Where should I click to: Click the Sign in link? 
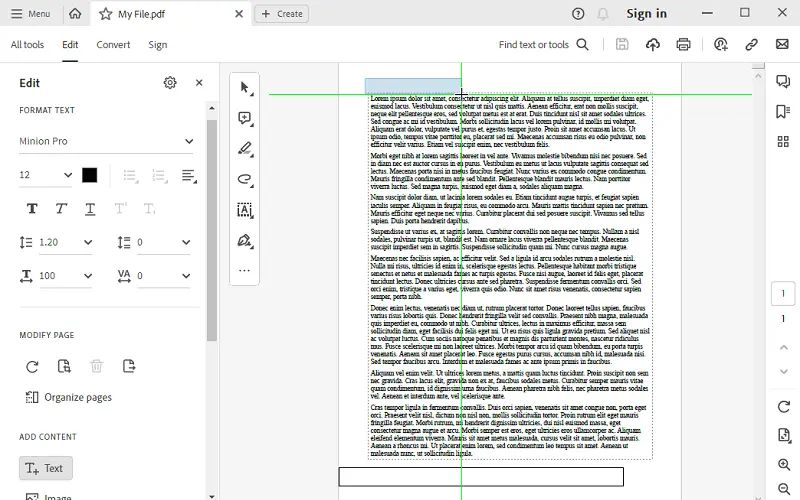point(646,14)
